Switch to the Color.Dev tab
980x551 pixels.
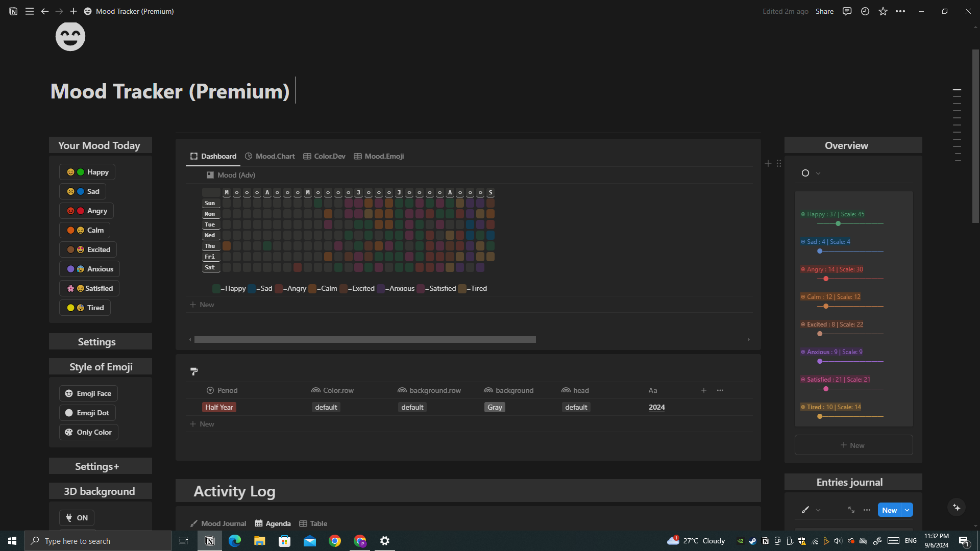325,156
